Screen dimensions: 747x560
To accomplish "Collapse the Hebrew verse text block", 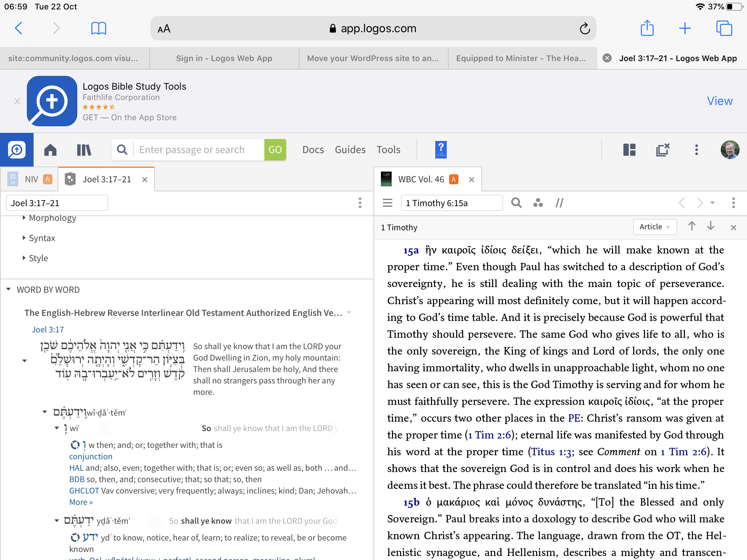I will pyautogui.click(x=24, y=361).
